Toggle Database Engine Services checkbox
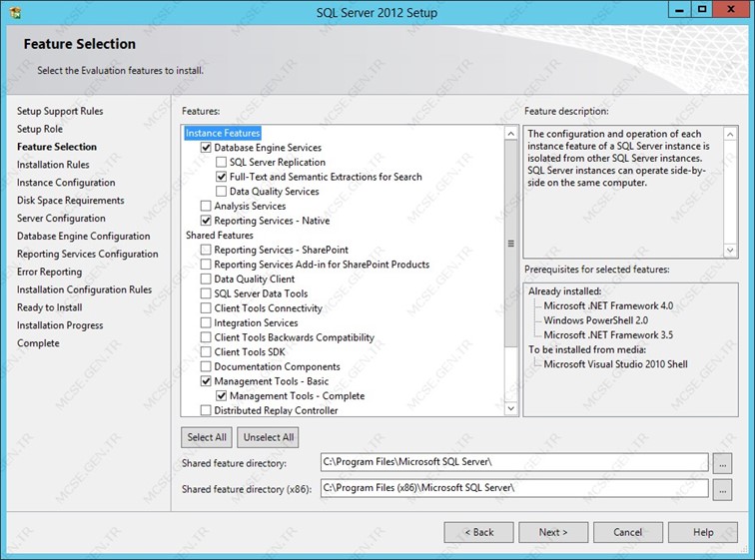This screenshot has width=755, height=560. point(206,148)
